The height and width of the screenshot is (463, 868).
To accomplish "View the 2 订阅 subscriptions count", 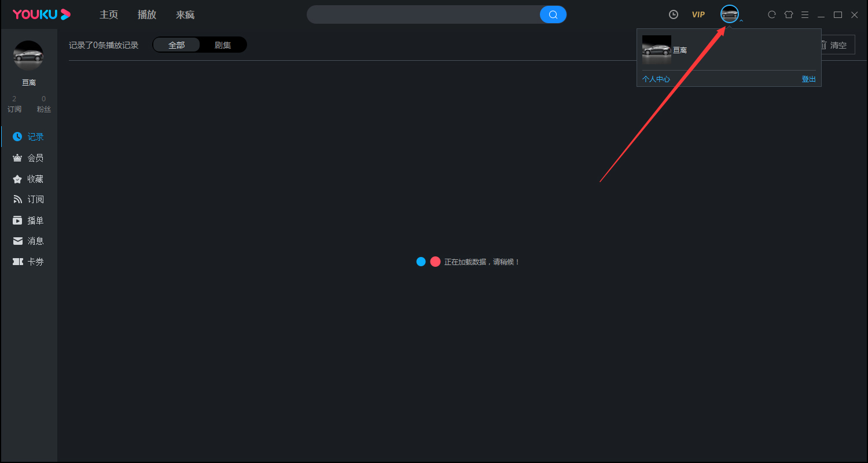I will click(x=14, y=104).
